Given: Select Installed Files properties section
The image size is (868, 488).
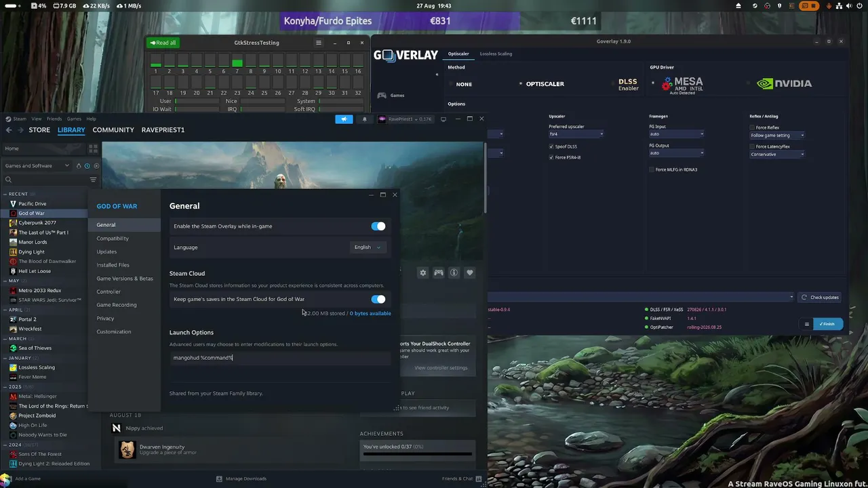Looking at the screenshot, I should (113, 265).
